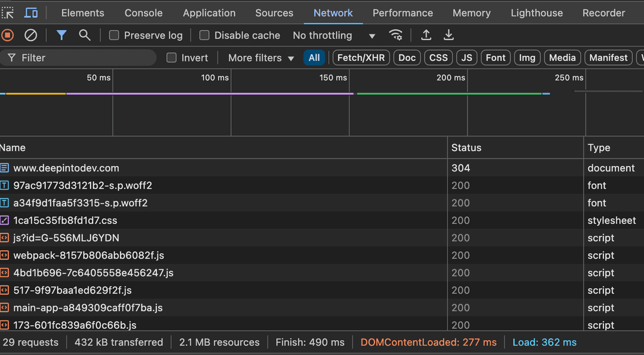Viewport: 644px width, 355px height.
Task: Export network log as HAR
Action: (448, 35)
